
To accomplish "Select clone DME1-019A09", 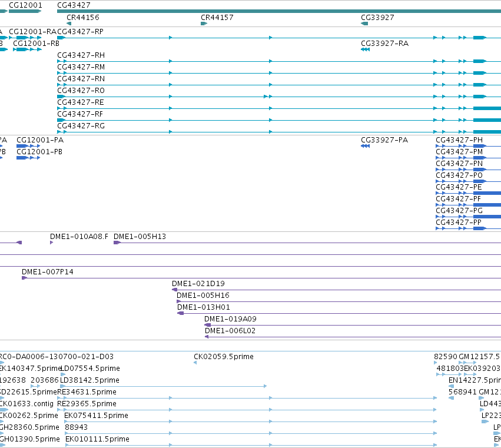I will click(230, 319).
